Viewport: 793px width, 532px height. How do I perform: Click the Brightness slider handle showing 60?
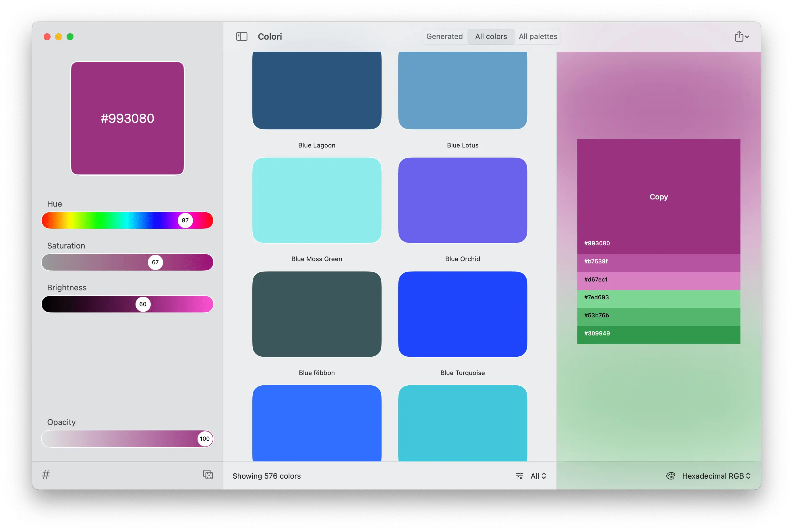click(x=143, y=304)
